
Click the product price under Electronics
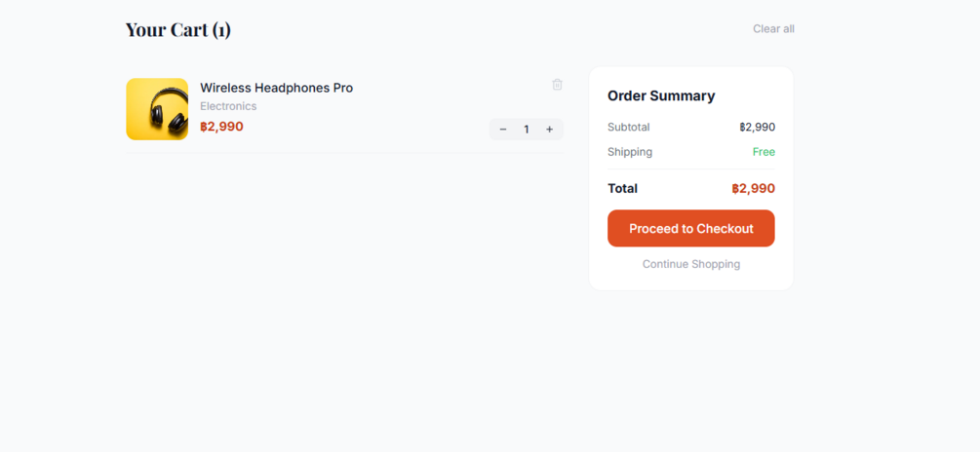pos(221,127)
